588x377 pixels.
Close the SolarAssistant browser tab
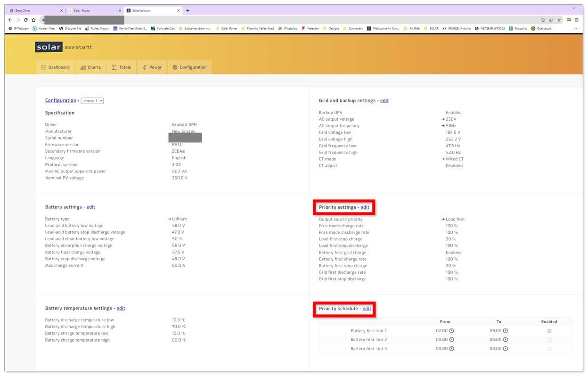coord(178,10)
